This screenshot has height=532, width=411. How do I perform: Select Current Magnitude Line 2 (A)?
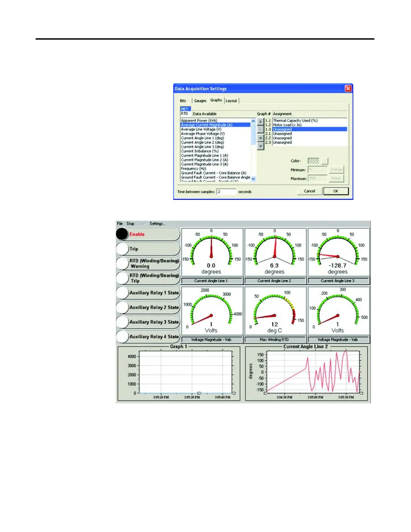pos(216,160)
